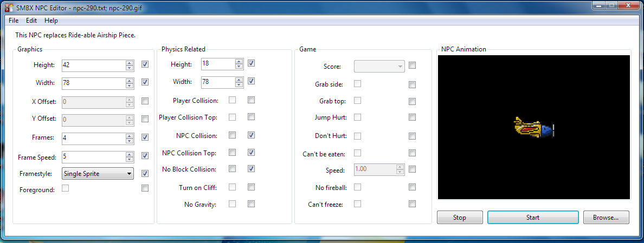
Task: Click the Stop animation button
Action: click(x=460, y=217)
